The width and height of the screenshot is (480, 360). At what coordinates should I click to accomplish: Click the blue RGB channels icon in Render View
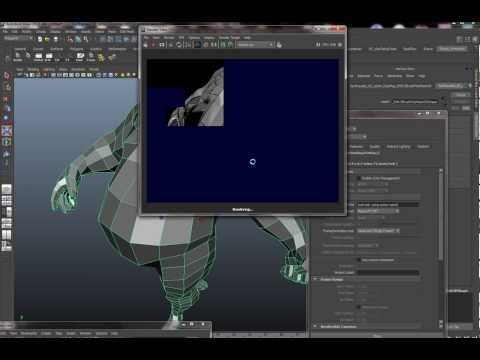pos(198,44)
